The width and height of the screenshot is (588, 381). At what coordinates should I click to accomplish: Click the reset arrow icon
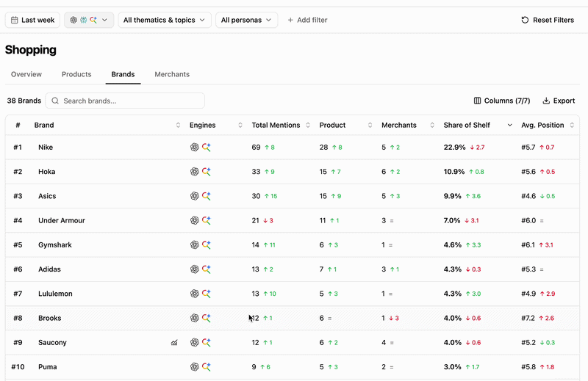pyautogui.click(x=525, y=20)
